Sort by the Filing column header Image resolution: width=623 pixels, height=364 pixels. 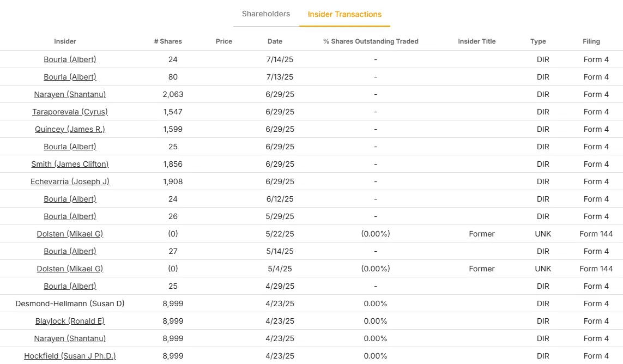(591, 41)
